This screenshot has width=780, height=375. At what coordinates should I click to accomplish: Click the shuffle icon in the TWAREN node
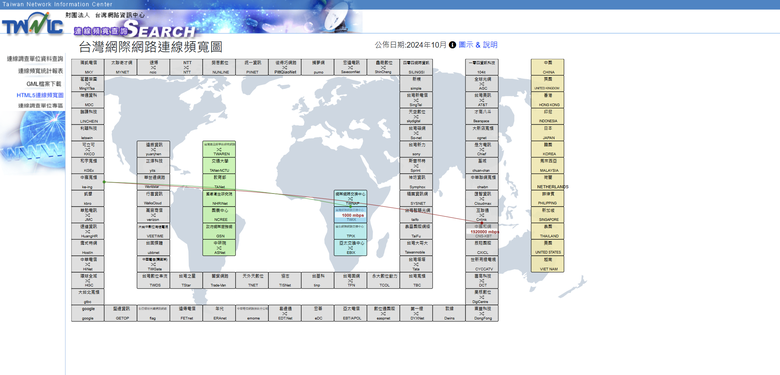coord(219,149)
